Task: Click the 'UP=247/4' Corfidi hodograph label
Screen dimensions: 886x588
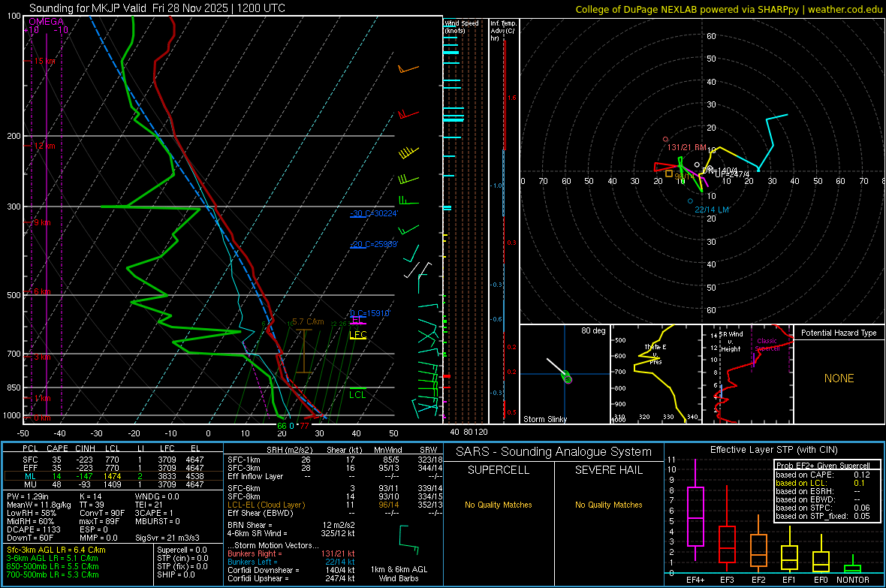Action: pos(732,175)
